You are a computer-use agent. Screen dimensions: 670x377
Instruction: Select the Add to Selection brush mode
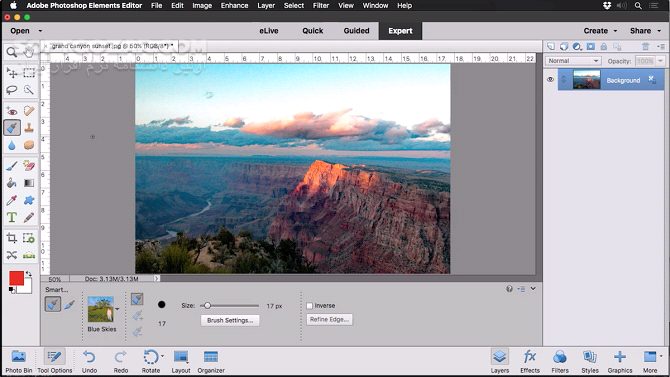pyautogui.click(x=137, y=316)
